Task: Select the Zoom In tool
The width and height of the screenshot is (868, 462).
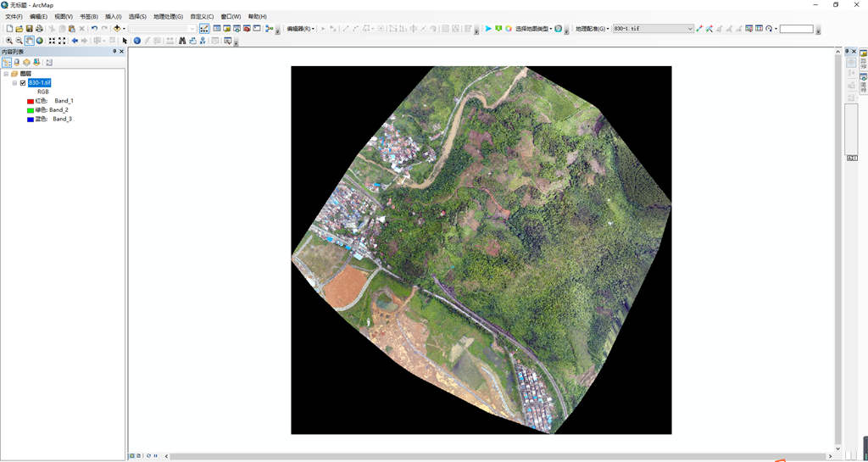Action: pyautogui.click(x=8, y=41)
